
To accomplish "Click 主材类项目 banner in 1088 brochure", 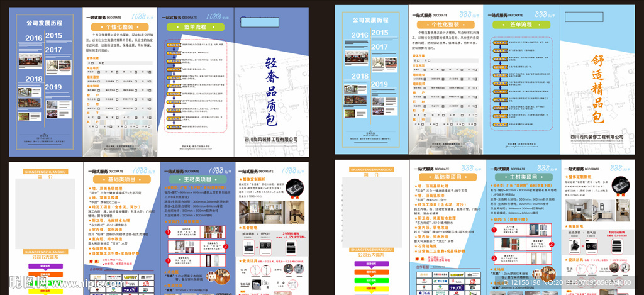I will (x=197, y=179).
